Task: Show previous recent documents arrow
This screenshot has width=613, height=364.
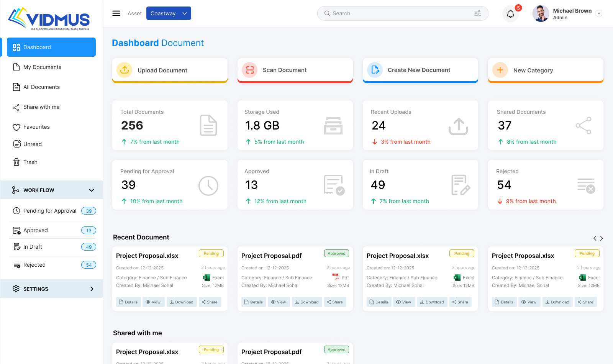Action: point(595,238)
